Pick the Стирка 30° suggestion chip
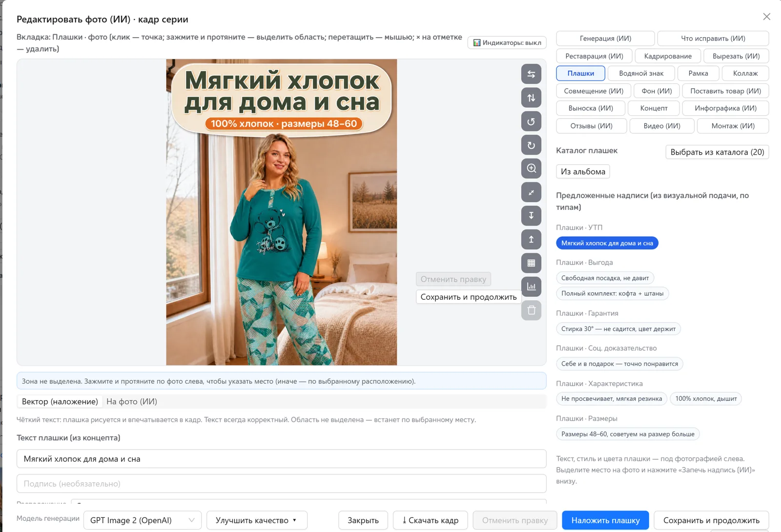This screenshot has width=781, height=532. (x=618, y=328)
